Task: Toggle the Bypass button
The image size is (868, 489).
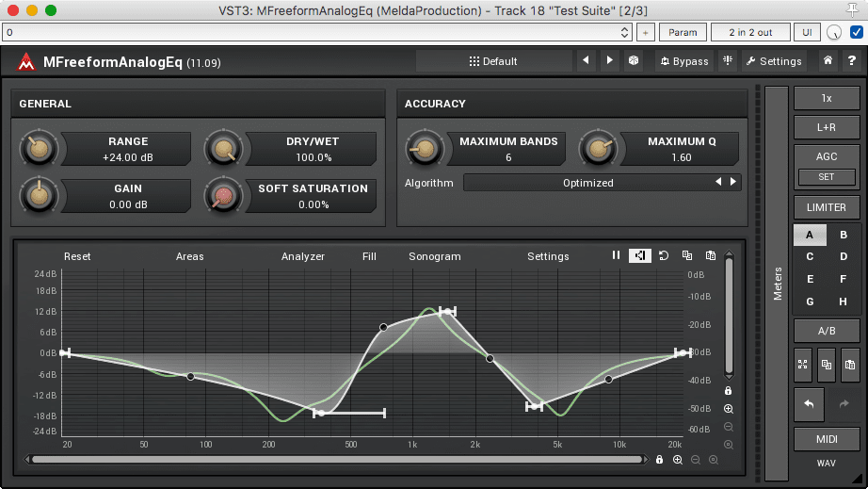Action: (683, 61)
